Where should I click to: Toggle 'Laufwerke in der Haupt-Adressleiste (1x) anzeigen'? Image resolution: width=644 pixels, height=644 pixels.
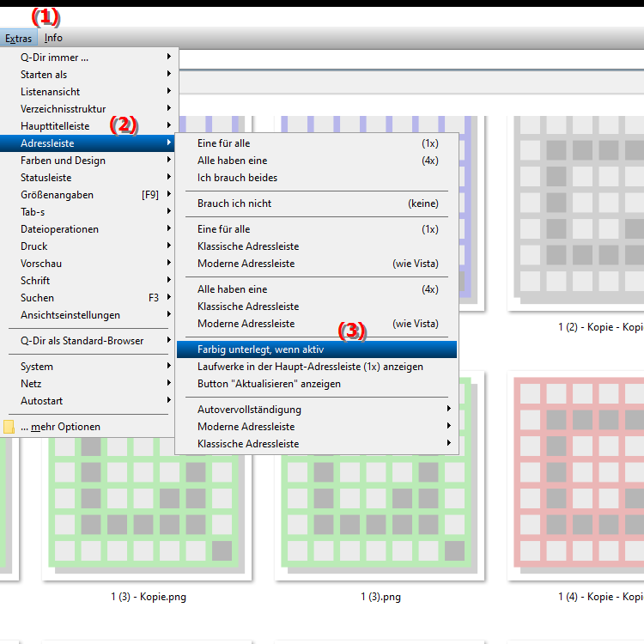(317, 367)
